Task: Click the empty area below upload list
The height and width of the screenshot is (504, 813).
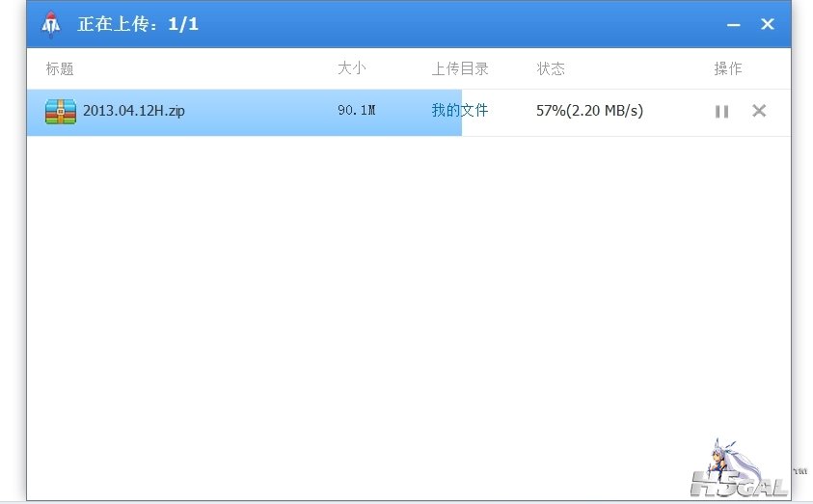Action: tap(386, 308)
